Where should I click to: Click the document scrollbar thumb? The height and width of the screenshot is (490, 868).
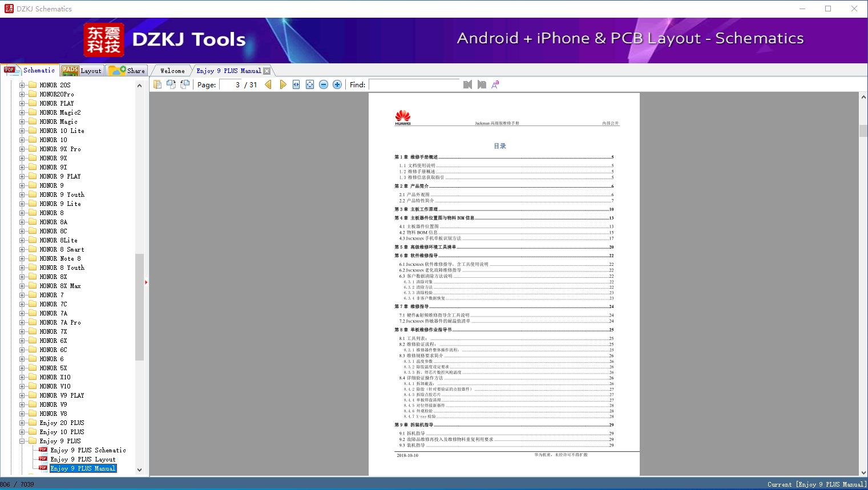(863, 131)
